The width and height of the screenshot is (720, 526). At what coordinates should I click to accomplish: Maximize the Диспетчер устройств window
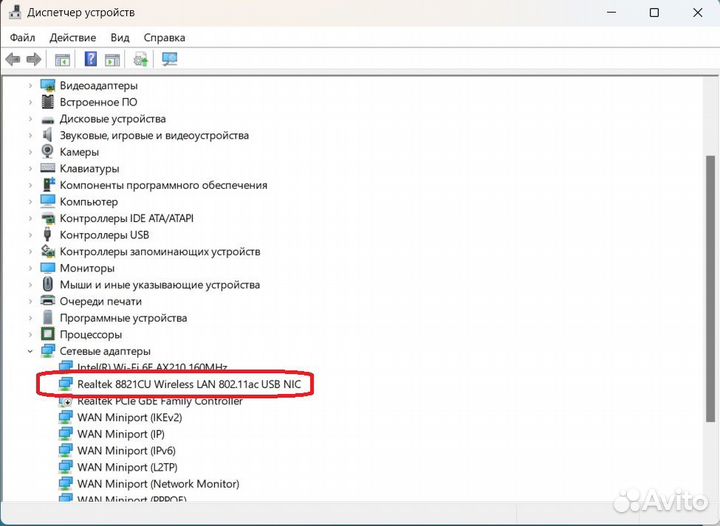coord(654,12)
